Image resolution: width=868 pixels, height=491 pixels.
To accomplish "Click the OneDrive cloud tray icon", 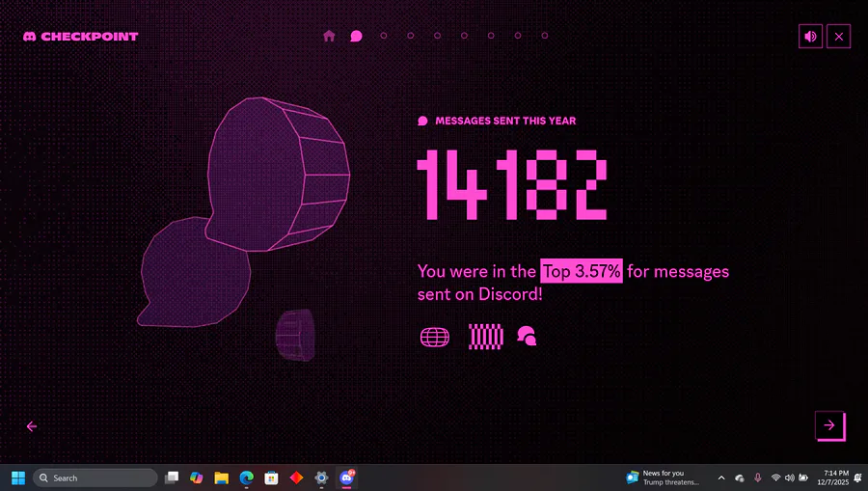I will tap(740, 477).
